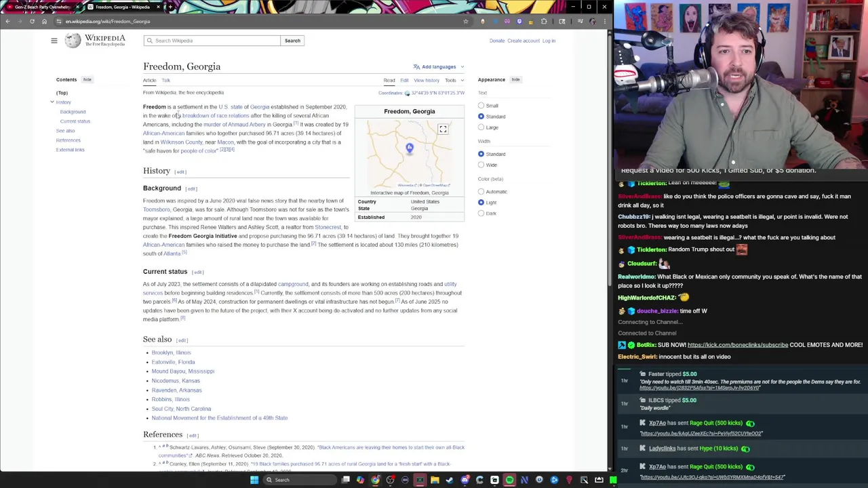Select Large text size
Screen dimensions: 868x488
click(481, 127)
